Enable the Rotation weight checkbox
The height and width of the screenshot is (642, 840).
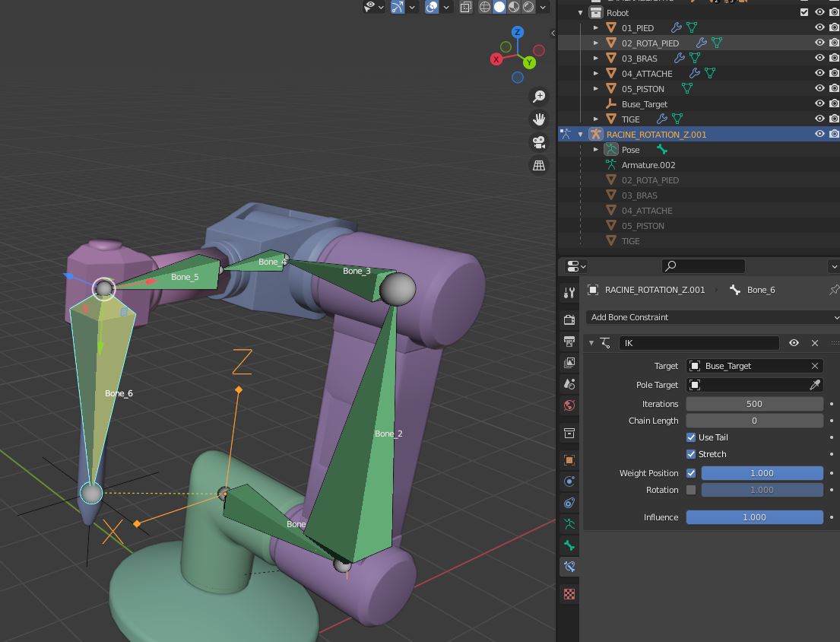691,490
